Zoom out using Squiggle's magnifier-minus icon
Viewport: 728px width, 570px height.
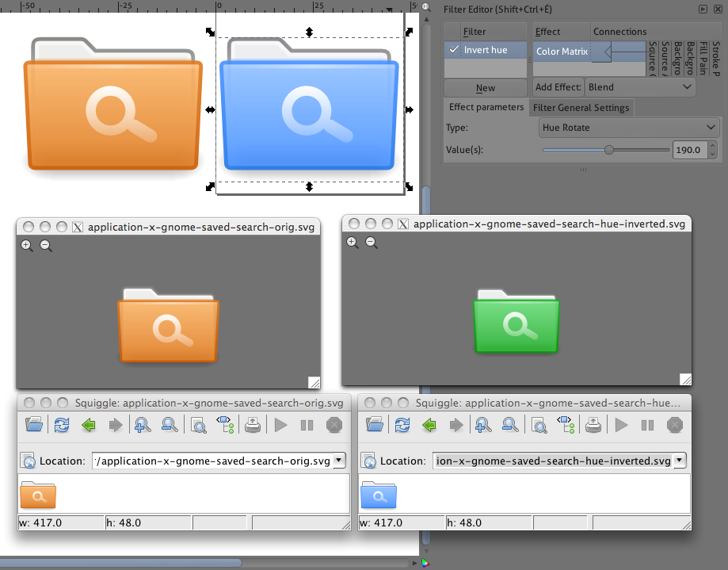point(168,424)
